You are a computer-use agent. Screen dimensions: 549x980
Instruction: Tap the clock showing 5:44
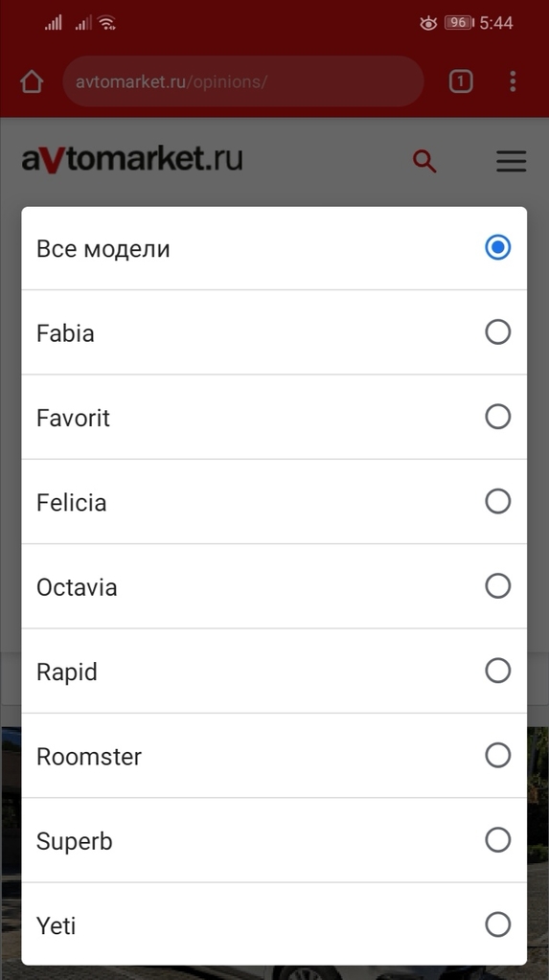496,23
